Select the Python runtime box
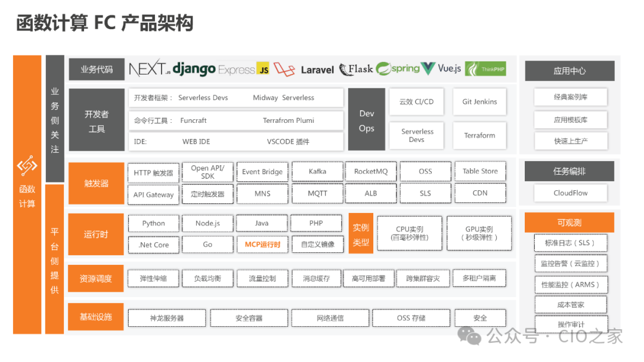The height and width of the screenshot is (362, 644). (154, 223)
